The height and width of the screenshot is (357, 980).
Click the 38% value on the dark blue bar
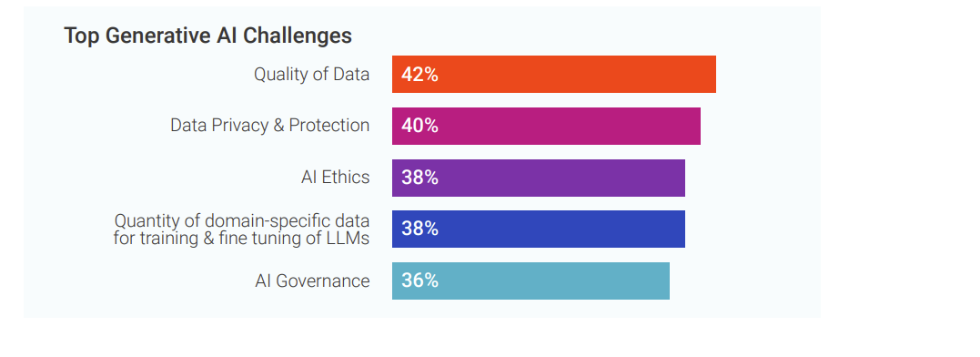(419, 229)
